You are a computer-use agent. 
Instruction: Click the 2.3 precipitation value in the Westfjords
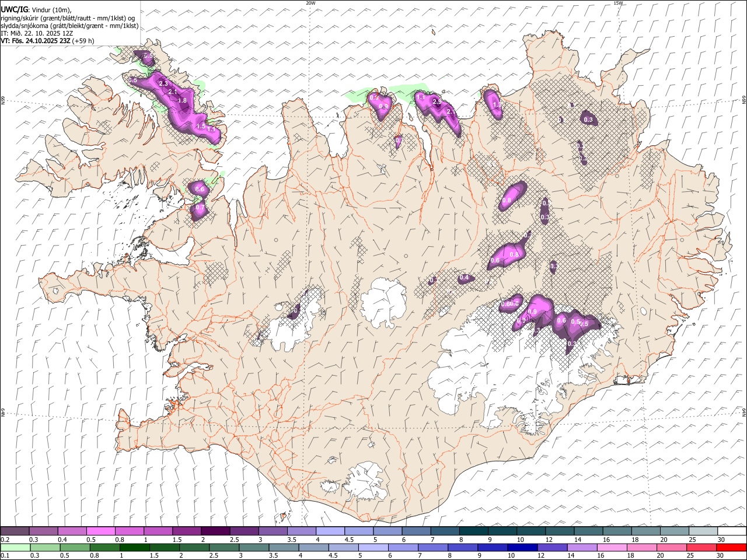163,84
